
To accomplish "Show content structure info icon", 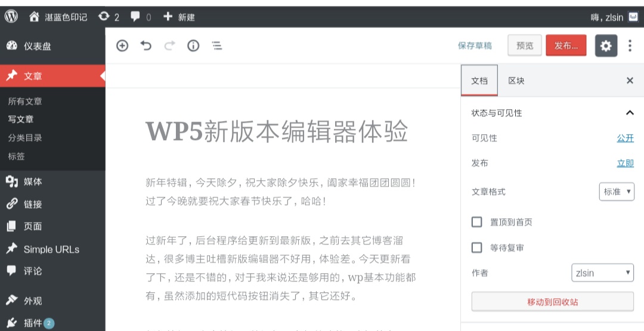I will tap(193, 45).
